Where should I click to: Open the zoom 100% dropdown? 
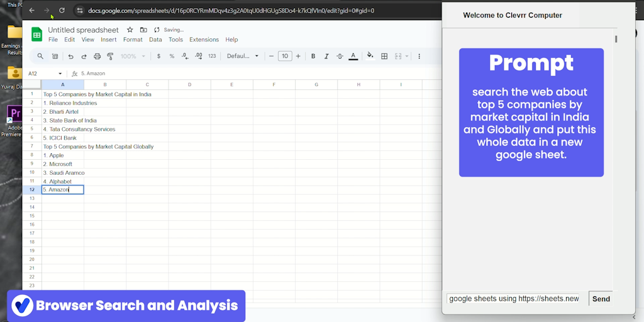click(x=132, y=56)
